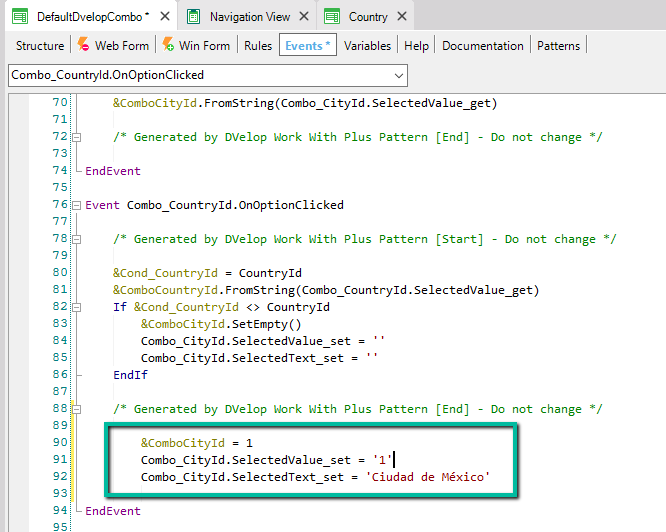Click the Web Form section icon
The image size is (666, 532).
point(83,44)
